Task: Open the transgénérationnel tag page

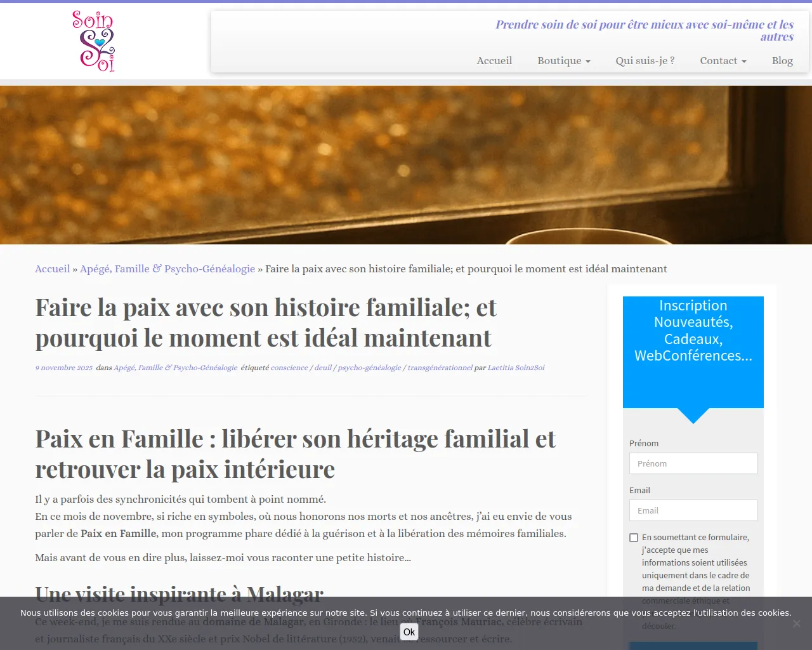Action: (x=440, y=368)
